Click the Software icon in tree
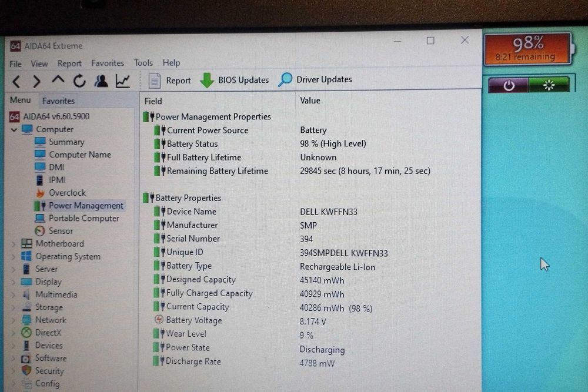The image size is (588, 392). (x=26, y=359)
